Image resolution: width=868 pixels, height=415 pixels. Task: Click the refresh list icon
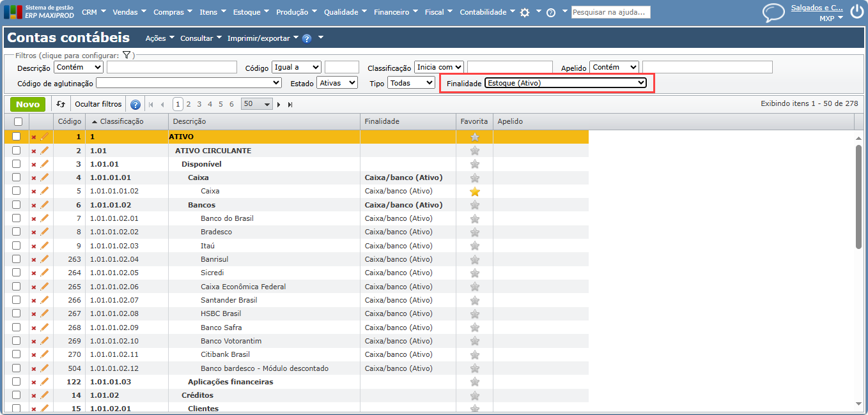point(61,104)
